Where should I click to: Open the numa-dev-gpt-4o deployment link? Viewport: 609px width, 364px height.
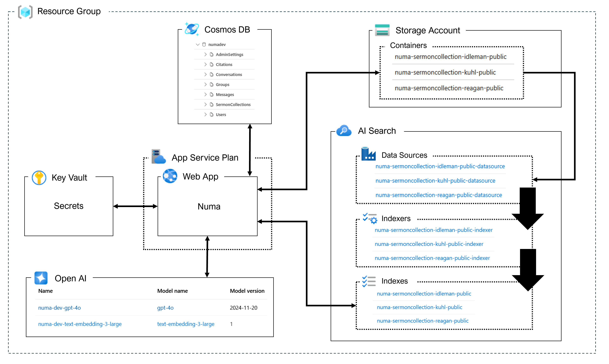click(x=59, y=308)
